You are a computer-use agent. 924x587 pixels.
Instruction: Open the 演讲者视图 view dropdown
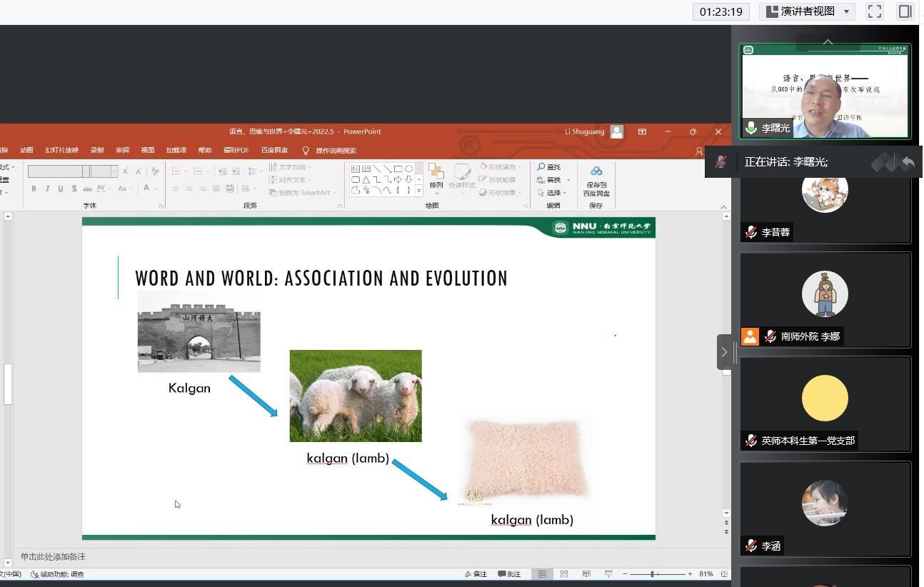click(x=808, y=11)
